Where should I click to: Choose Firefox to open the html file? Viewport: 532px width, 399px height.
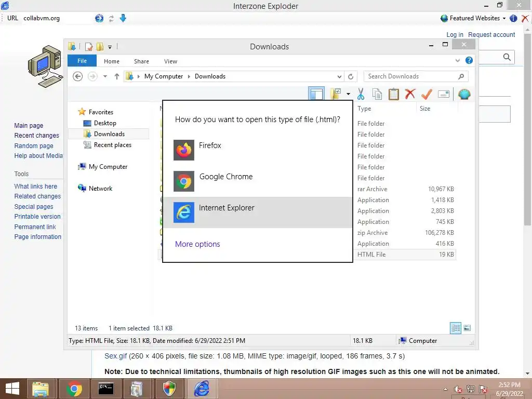[258, 150]
